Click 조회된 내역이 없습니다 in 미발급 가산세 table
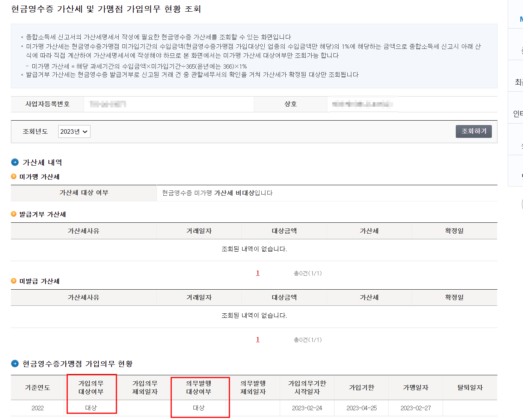This screenshot has width=523, height=420. [x=254, y=316]
